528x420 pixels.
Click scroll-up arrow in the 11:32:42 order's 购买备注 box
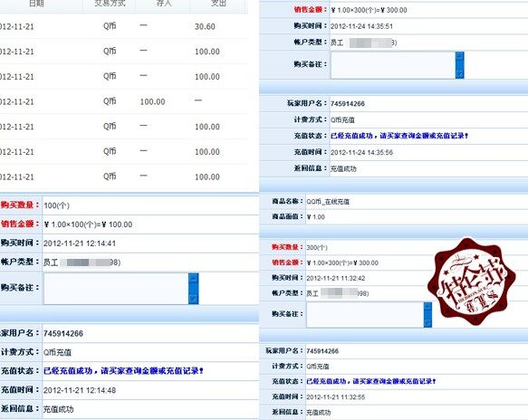[x=427, y=307]
